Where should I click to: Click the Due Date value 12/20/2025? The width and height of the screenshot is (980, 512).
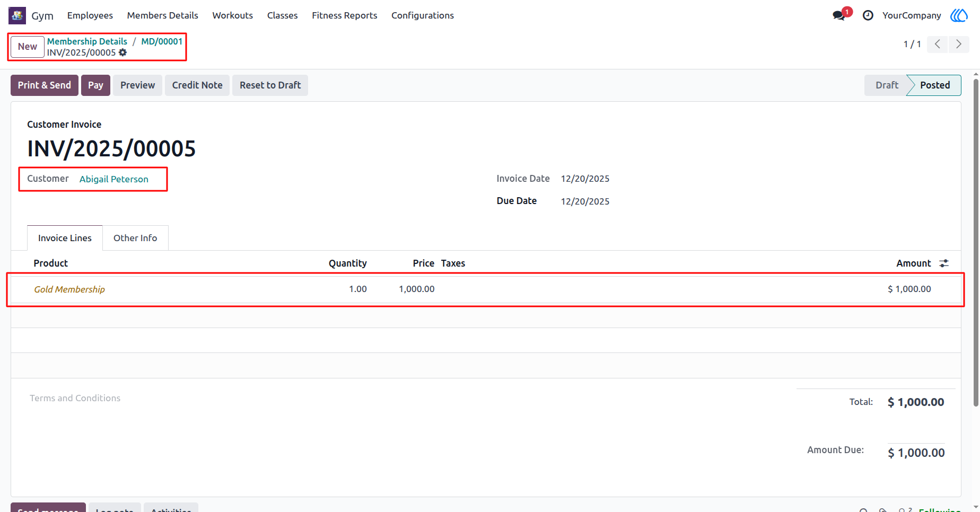coord(585,201)
